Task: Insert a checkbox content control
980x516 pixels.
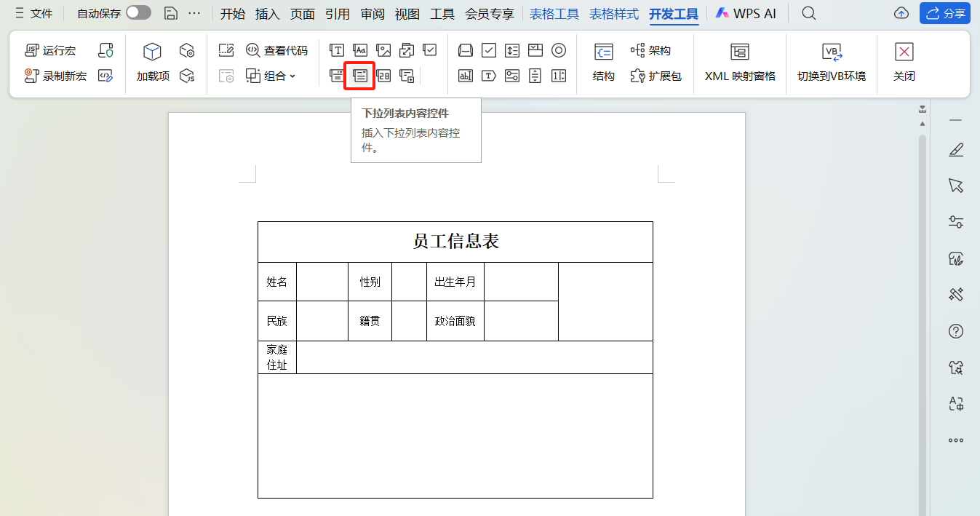Action: coord(430,50)
